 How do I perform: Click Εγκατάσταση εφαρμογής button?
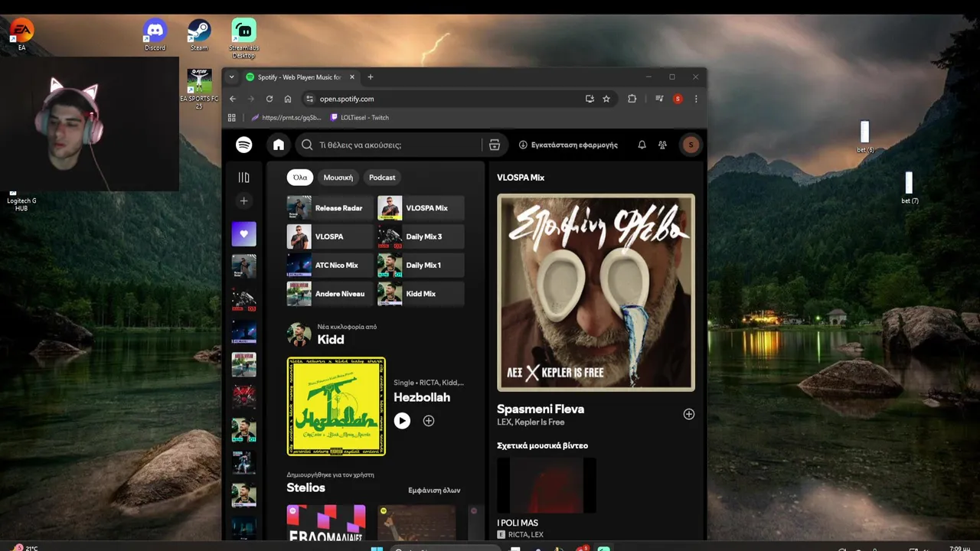pos(568,145)
